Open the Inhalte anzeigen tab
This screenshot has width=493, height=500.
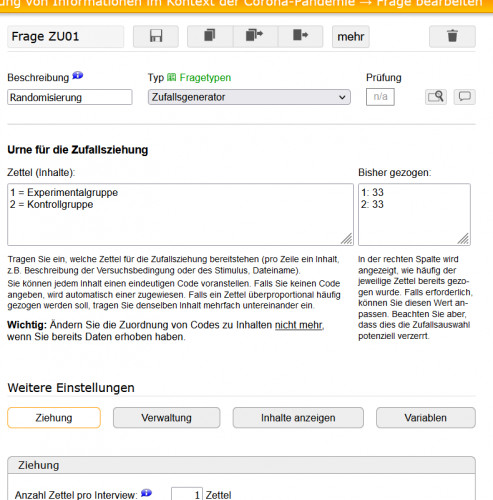[298, 418]
